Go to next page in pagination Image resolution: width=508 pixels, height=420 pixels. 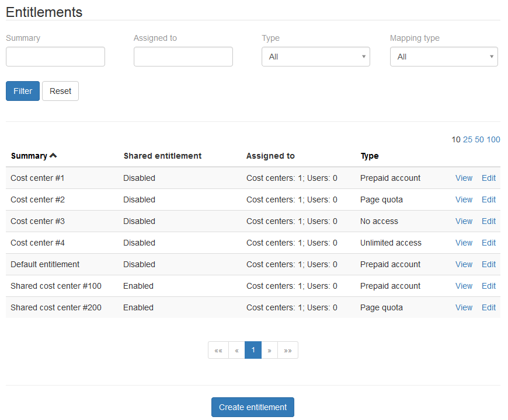[x=269, y=351]
